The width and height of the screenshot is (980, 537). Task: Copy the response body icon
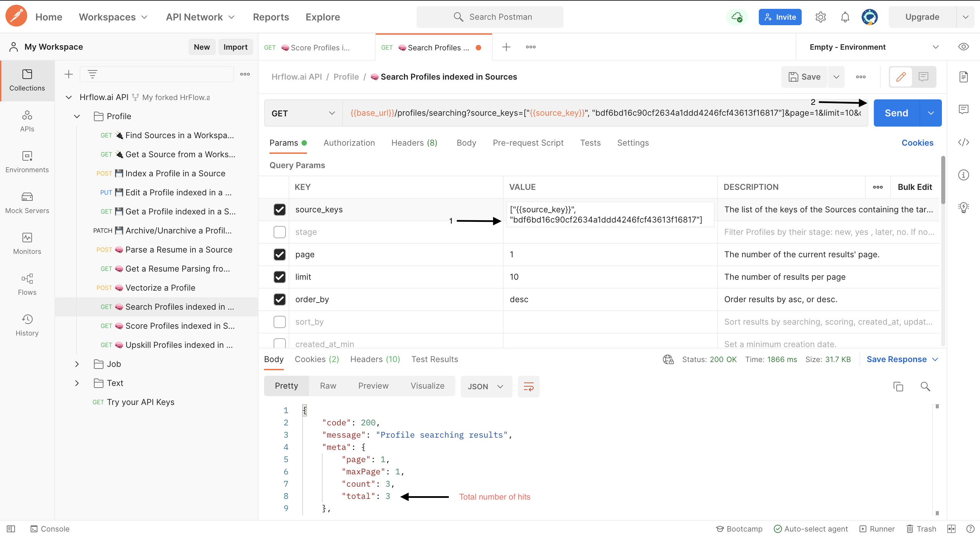point(898,386)
